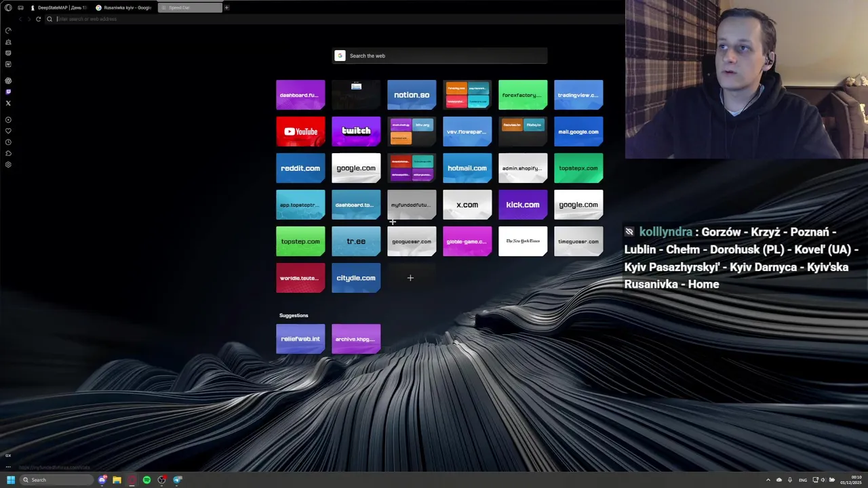
Task: Click the Search the web box
Action: pos(440,56)
